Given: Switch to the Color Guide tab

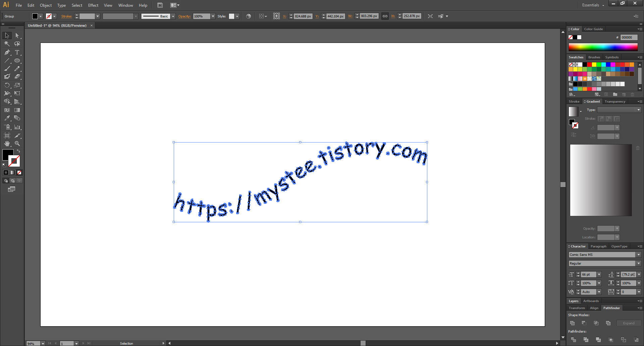Looking at the screenshot, I should [593, 29].
